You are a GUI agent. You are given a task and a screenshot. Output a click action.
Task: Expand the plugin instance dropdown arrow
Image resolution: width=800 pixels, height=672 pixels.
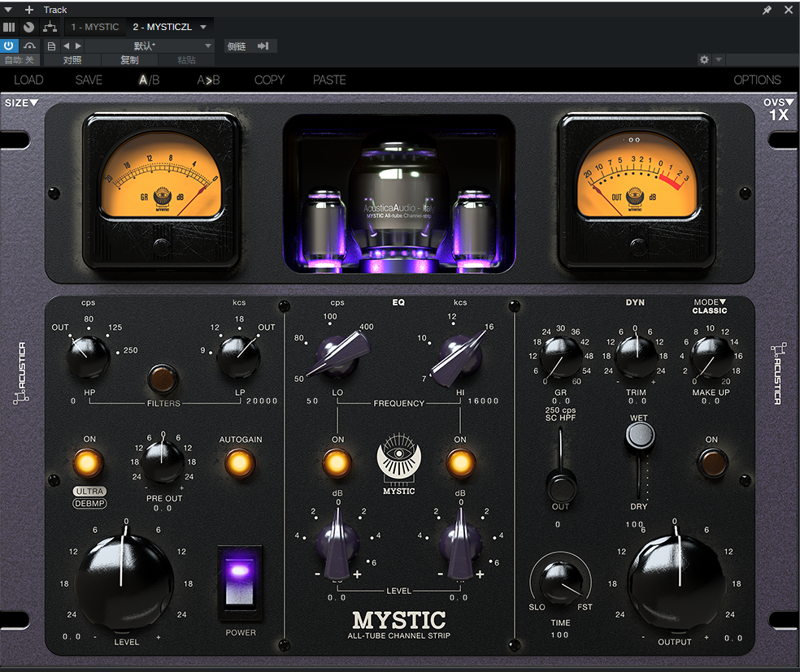tap(203, 27)
